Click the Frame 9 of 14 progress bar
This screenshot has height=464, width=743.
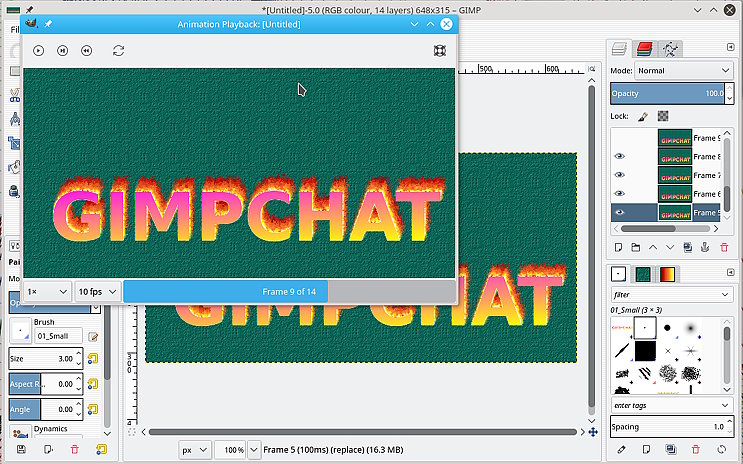click(289, 292)
